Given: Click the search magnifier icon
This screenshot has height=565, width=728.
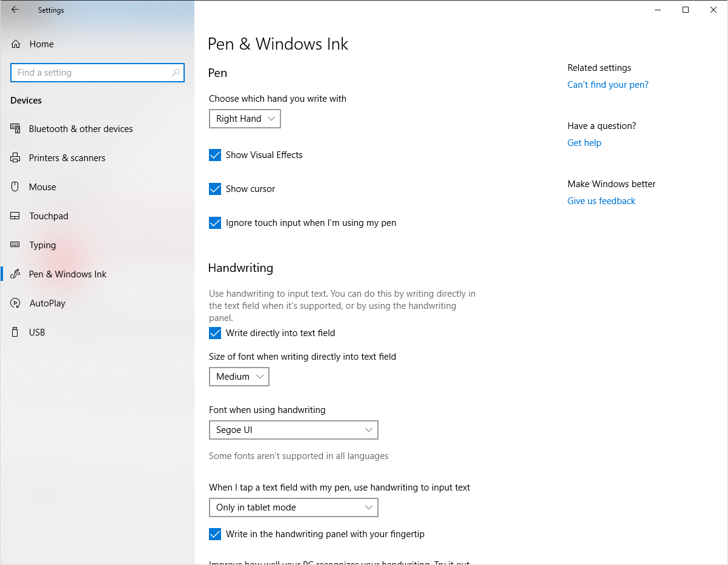Looking at the screenshot, I should tap(176, 73).
